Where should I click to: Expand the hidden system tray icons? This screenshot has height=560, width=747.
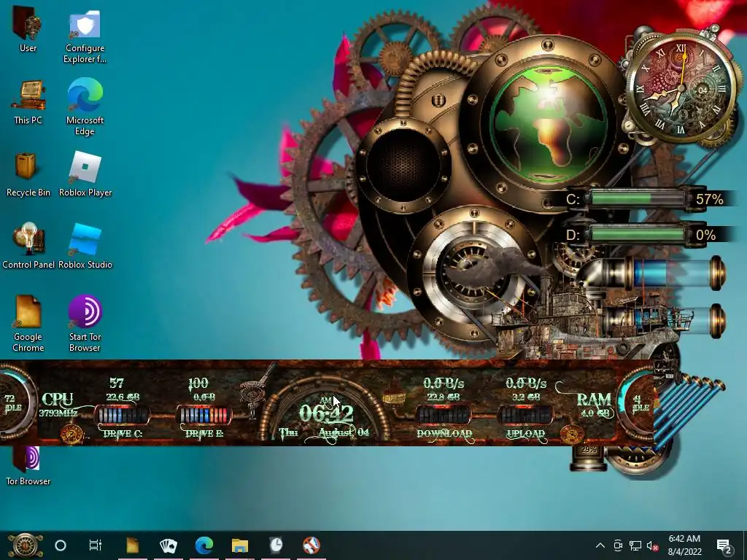pos(600,545)
